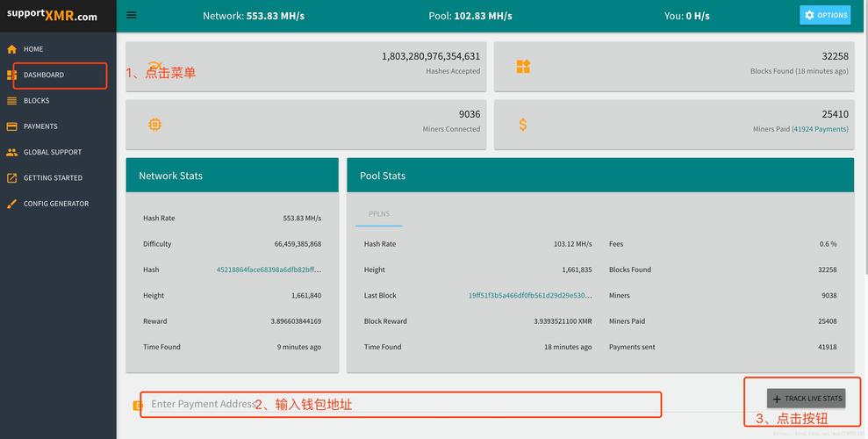
Task: Click the Miners Connected chip icon
Action: pos(154,125)
